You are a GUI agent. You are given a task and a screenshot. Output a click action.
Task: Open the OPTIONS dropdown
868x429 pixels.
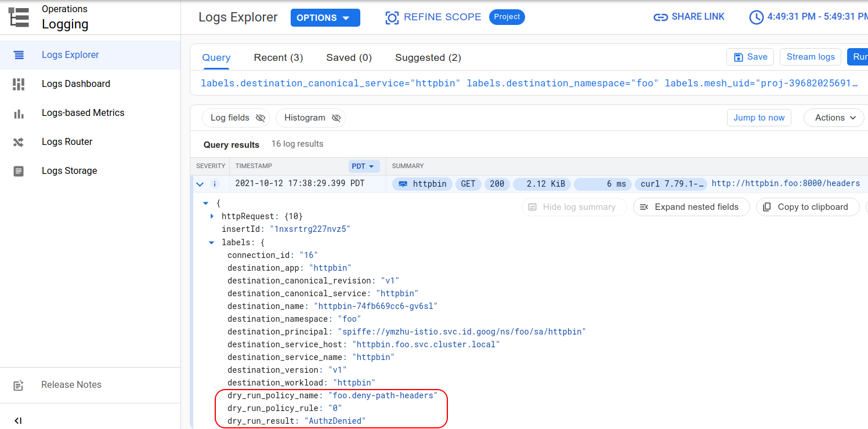(x=325, y=18)
